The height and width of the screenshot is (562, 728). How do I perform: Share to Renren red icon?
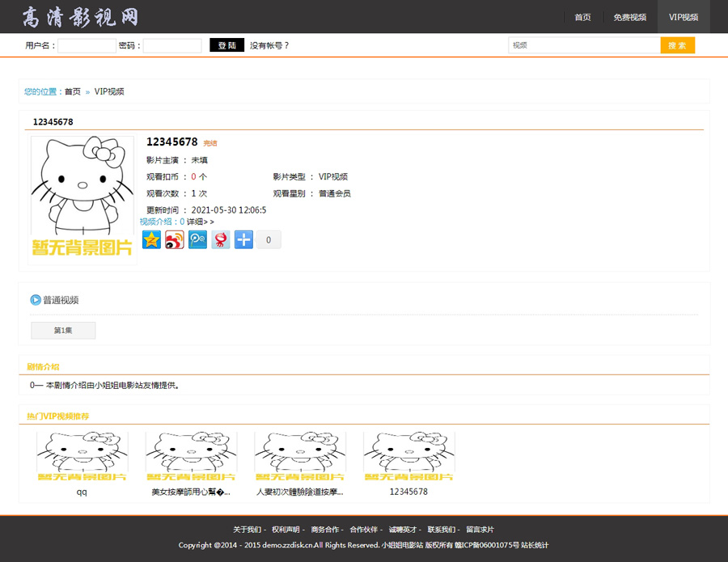click(221, 239)
